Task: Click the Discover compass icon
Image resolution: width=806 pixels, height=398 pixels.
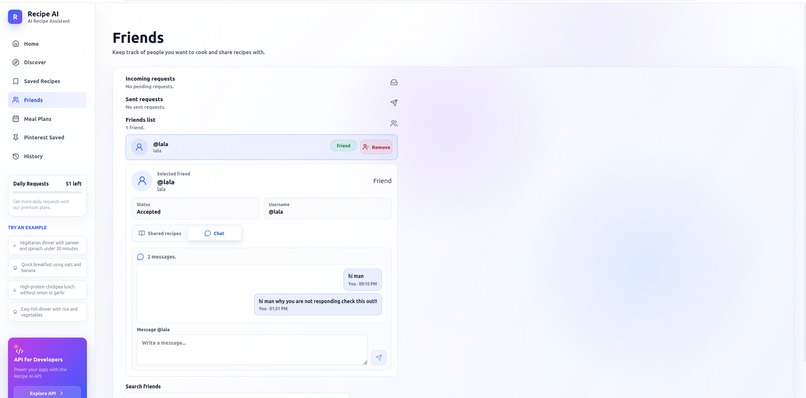Action: click(x=15, y=62)
